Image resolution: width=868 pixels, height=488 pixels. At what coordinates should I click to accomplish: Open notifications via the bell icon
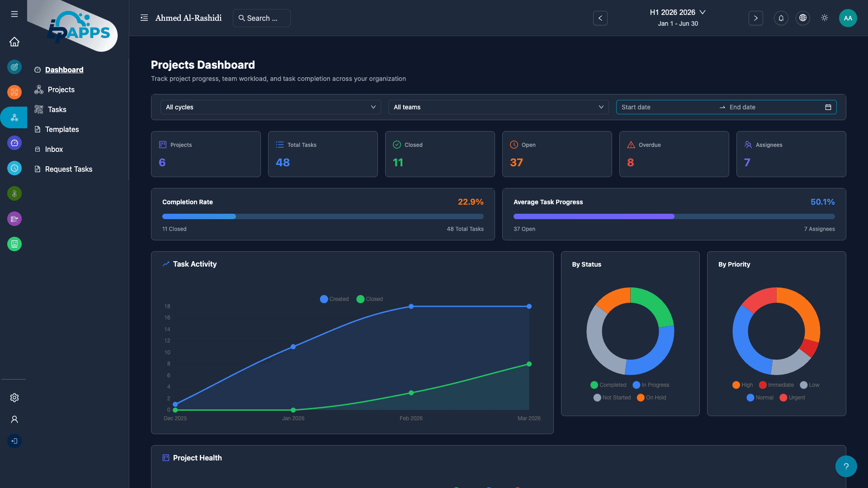pos(781,18)
